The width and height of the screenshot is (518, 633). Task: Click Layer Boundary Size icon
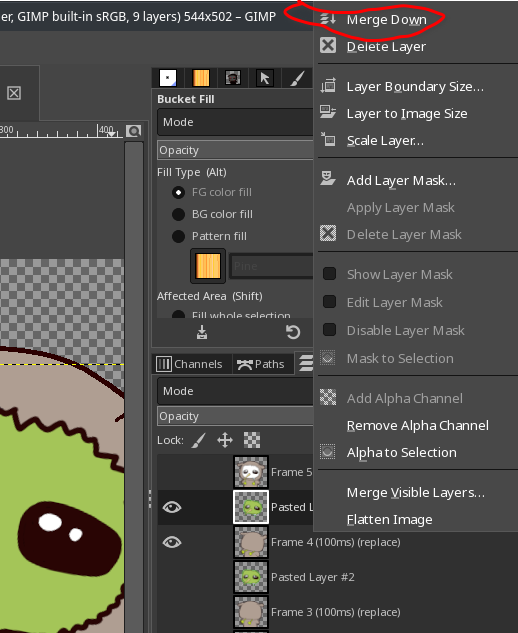[328, 86]
